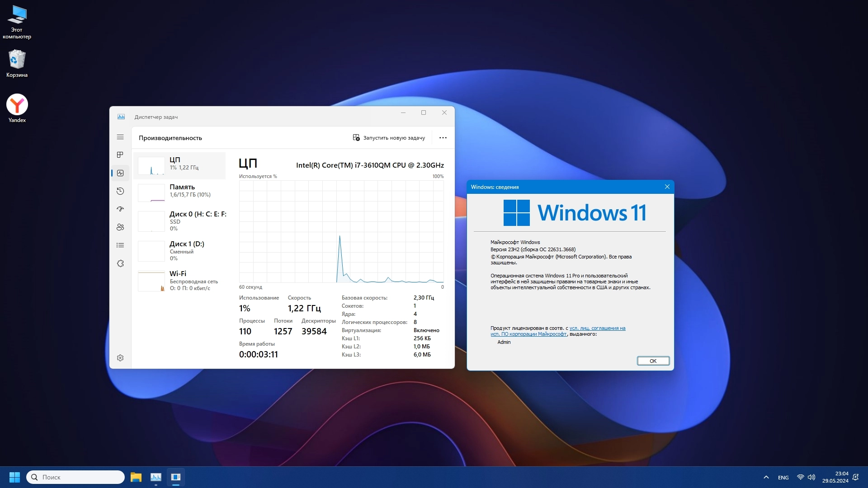868x488 pixels.
Task: Open Task Manager settings gear
Action: [120, 358]
